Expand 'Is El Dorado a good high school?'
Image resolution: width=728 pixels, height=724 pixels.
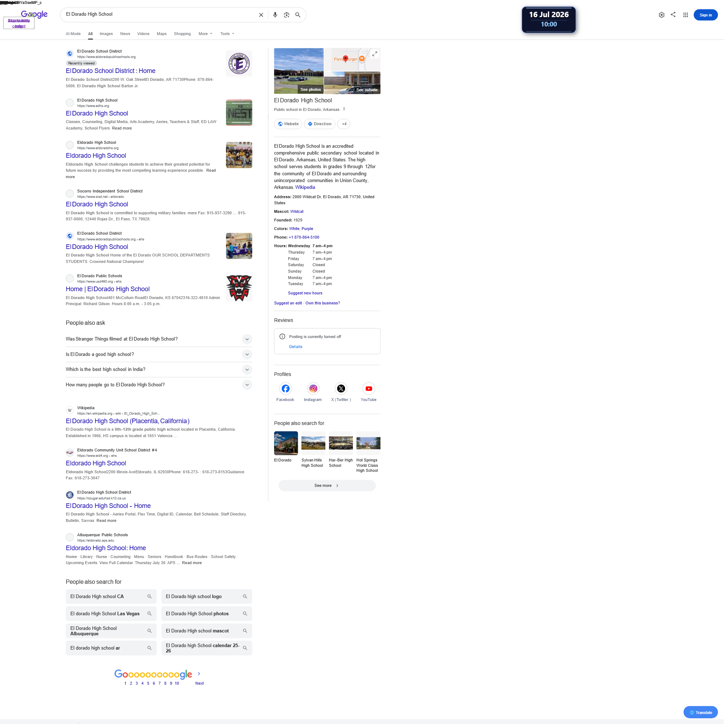click(x=248, y=356)
